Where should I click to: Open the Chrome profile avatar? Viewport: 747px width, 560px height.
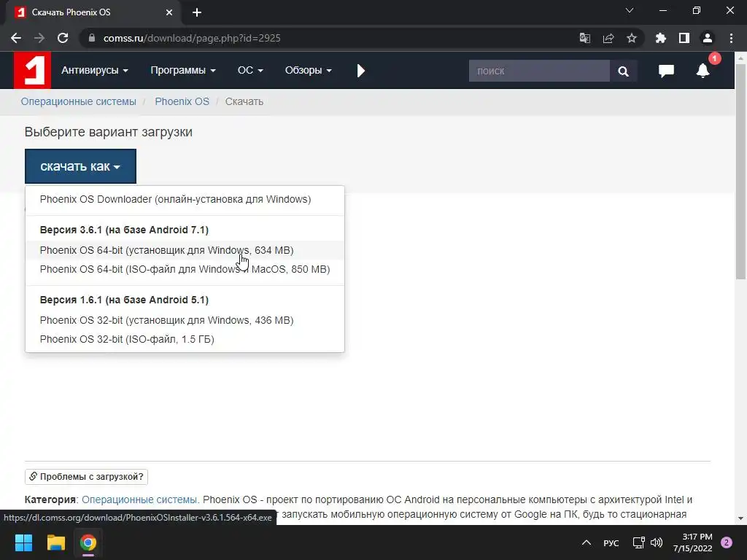tap(708, 38)
